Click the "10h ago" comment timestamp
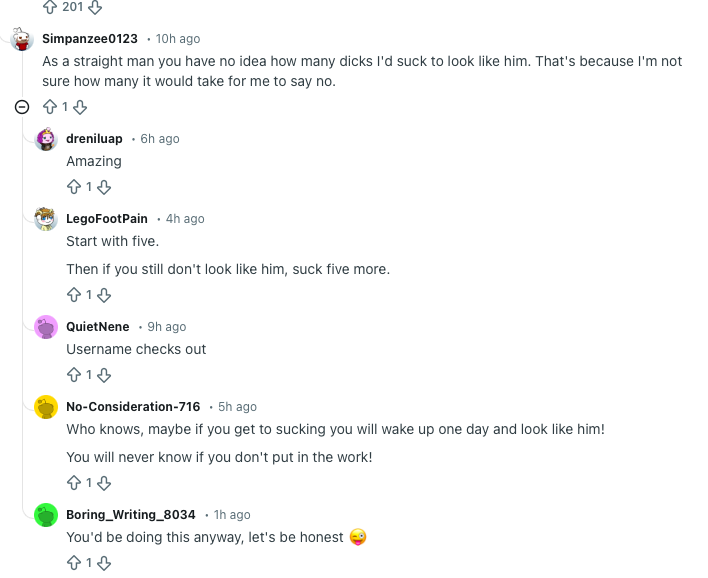708x578 pixels. pos(178,39)
